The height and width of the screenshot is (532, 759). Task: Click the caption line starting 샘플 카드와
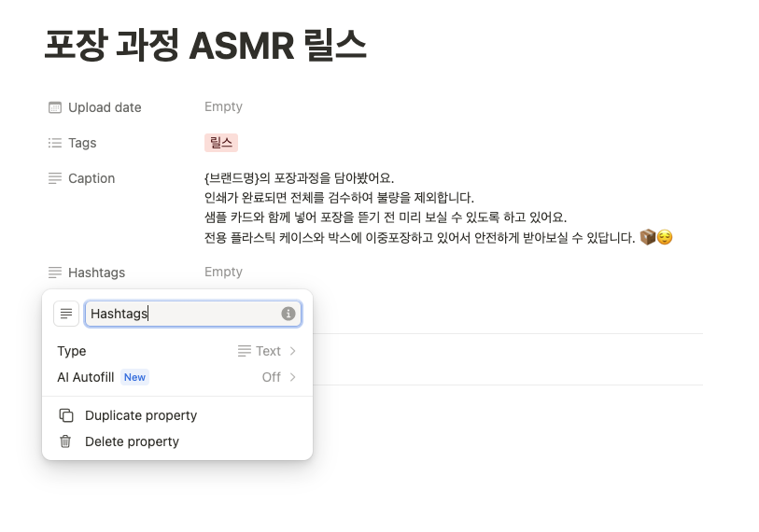386,217
